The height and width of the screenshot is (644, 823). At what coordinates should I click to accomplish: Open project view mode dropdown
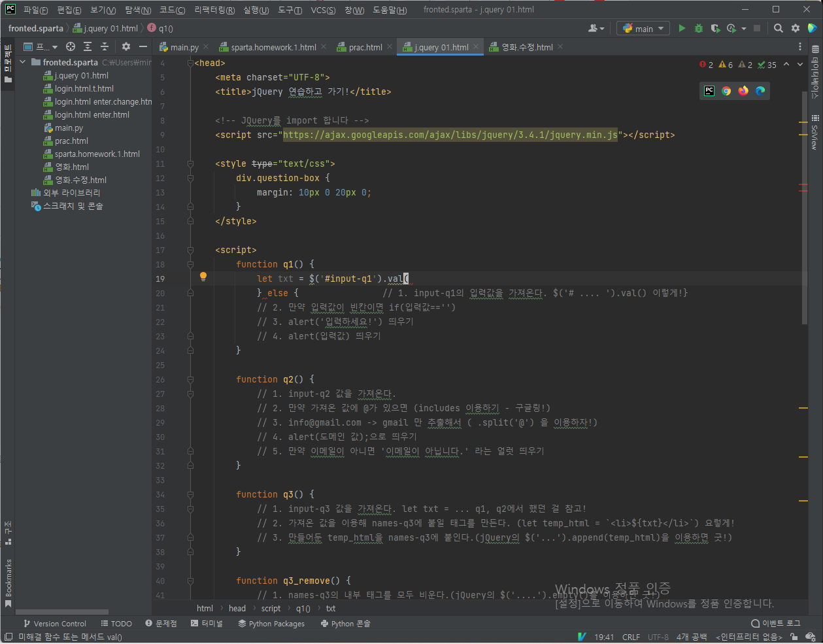pos(41,46)
